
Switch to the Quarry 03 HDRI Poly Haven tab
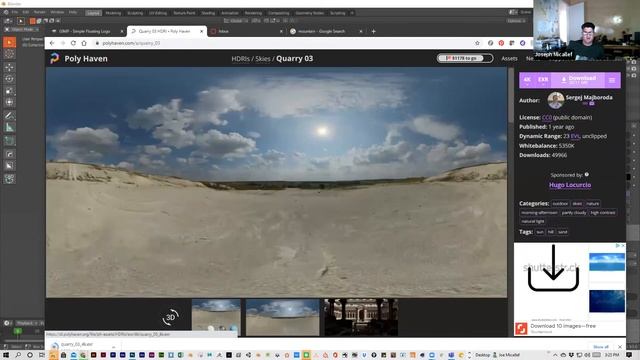tap(166, 31)
